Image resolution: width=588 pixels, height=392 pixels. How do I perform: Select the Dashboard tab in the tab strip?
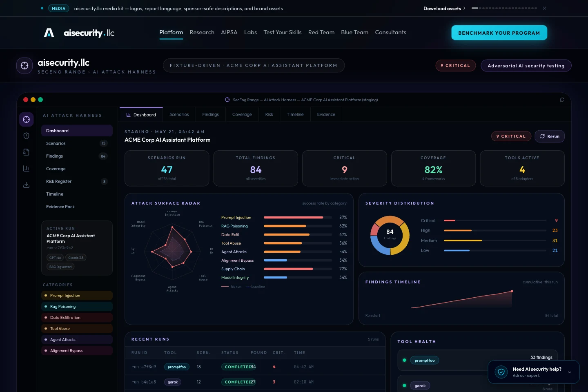[x=141, y=115]
